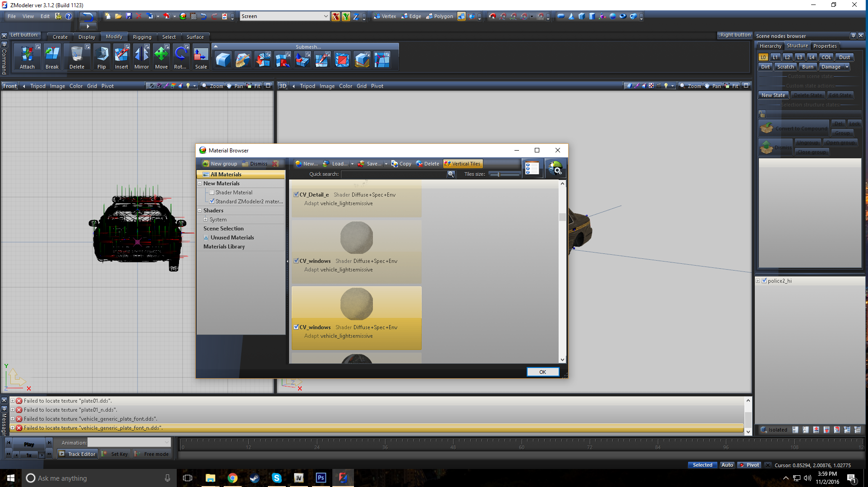Screen dimensions: 868x487
Task: Click the Scale tool icon
Action: (x=201, y=55)
